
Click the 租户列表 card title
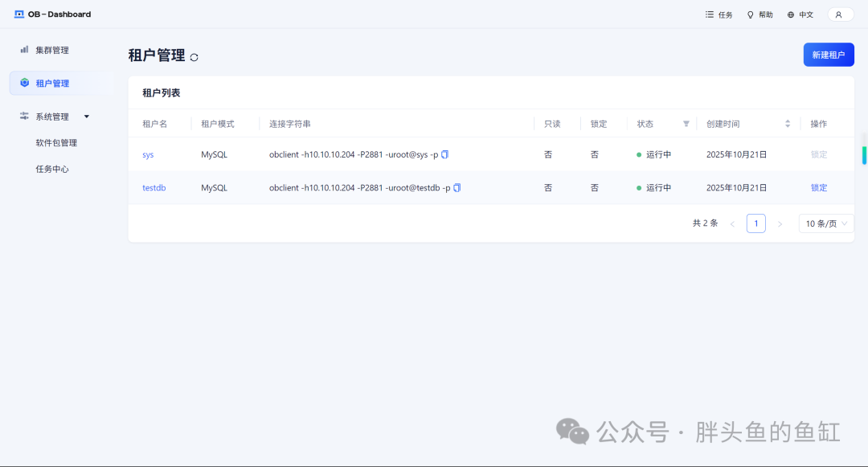point(161,93)
